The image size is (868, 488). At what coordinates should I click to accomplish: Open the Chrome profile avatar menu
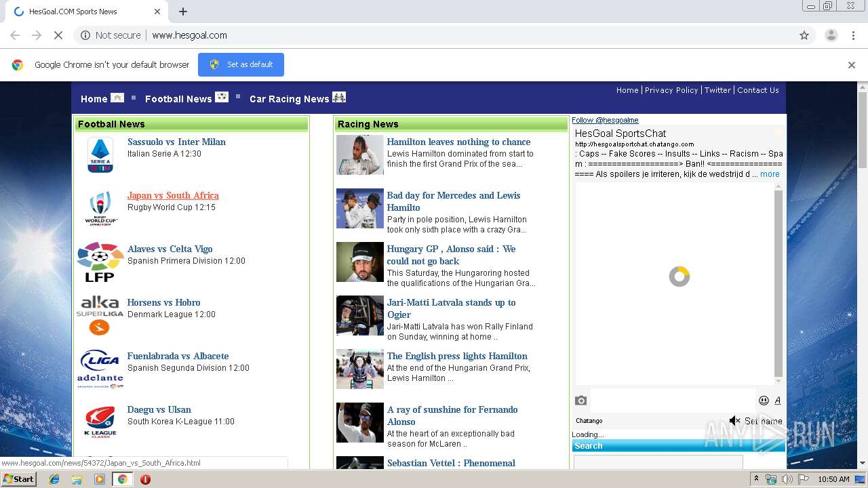tap(831, 35)
